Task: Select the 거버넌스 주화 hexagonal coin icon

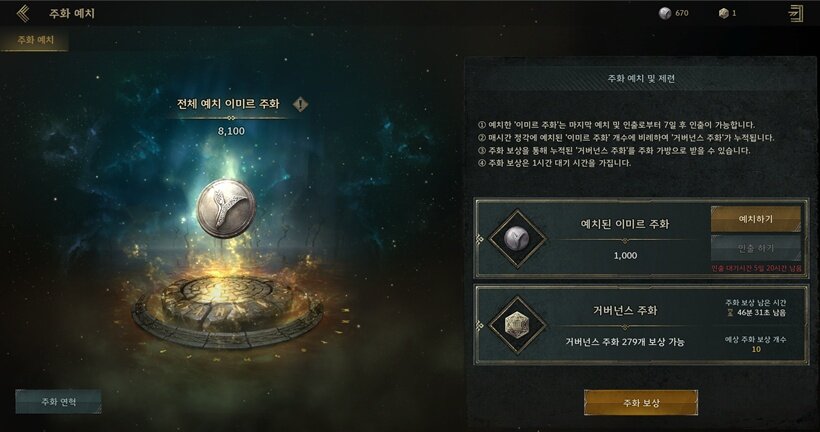Action: point(517,325)
